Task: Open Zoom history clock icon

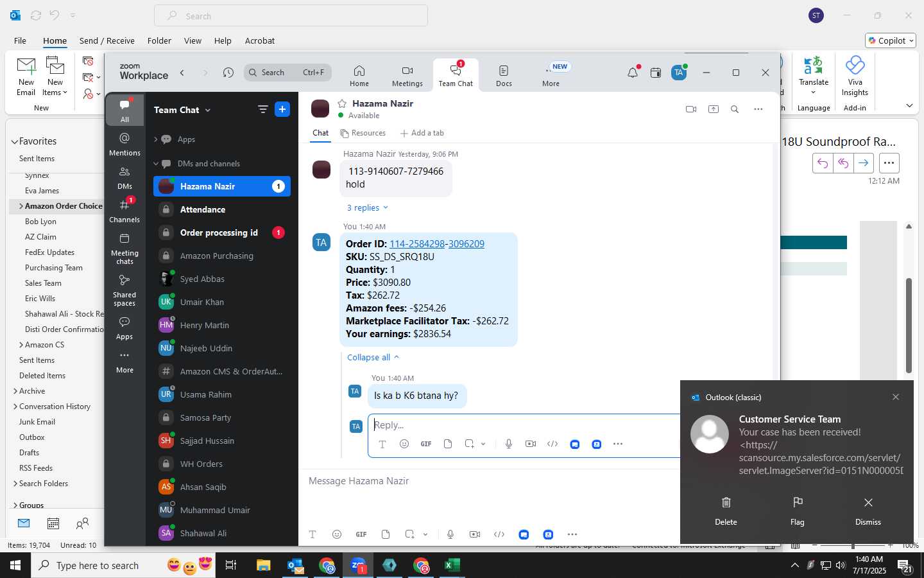Action: tap(228, 73)
